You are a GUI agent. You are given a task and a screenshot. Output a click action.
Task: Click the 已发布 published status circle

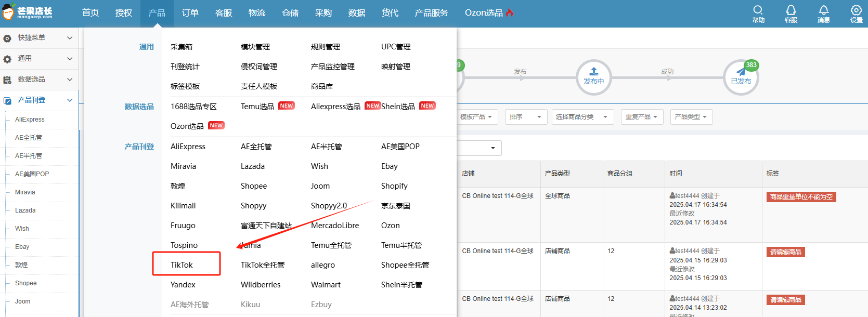(741, 77)
